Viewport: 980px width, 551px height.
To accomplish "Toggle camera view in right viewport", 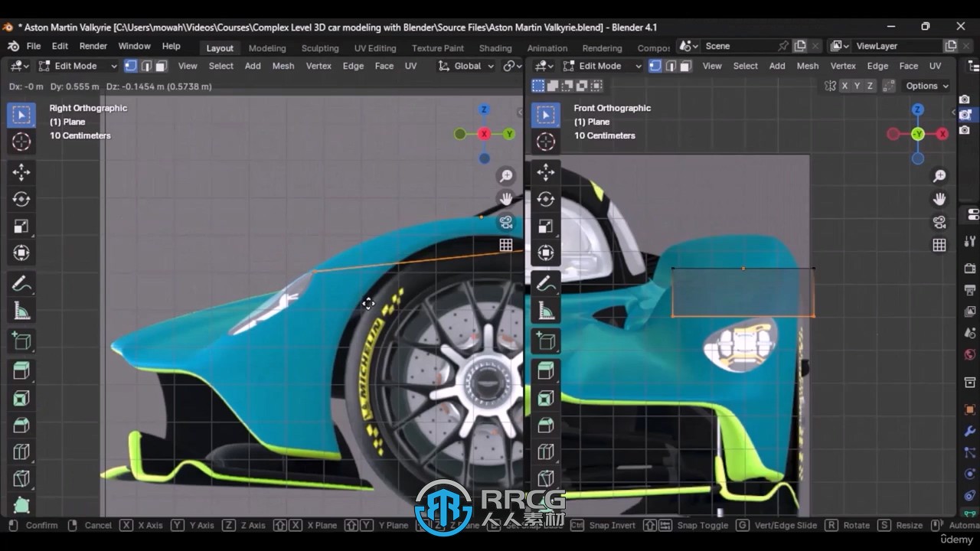I will tap(939, 222).
